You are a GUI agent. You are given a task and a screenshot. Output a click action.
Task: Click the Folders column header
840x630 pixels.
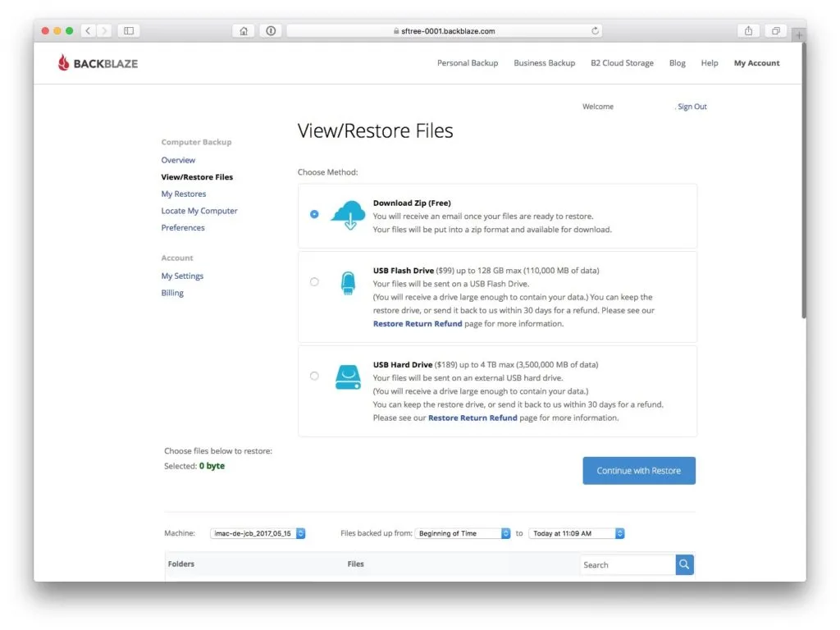181,564
